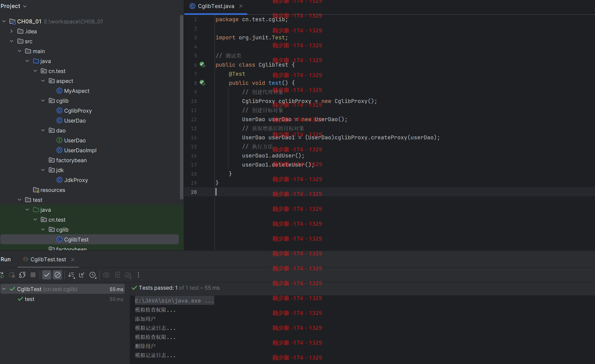Select the test source folder
The height and width of the screenshot is (364, 595).
click(37, 200)
